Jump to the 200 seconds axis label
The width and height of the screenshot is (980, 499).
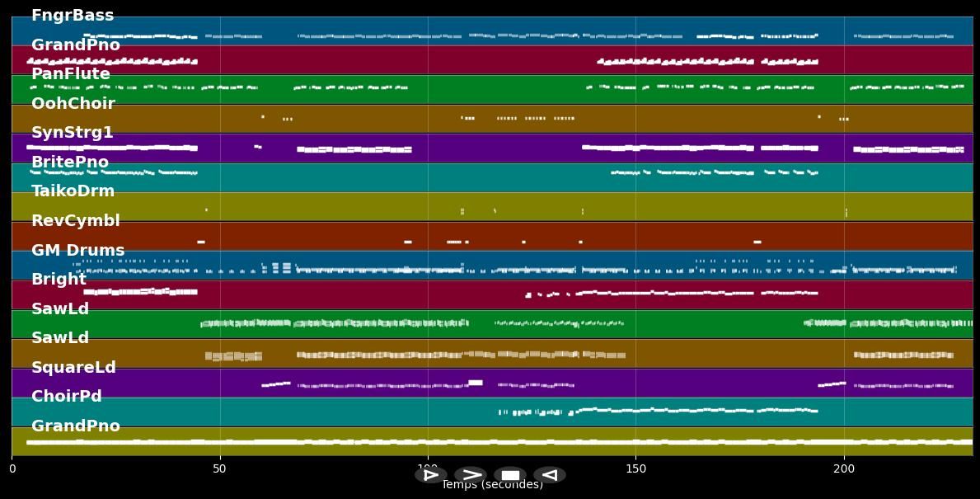click(844, 469)
